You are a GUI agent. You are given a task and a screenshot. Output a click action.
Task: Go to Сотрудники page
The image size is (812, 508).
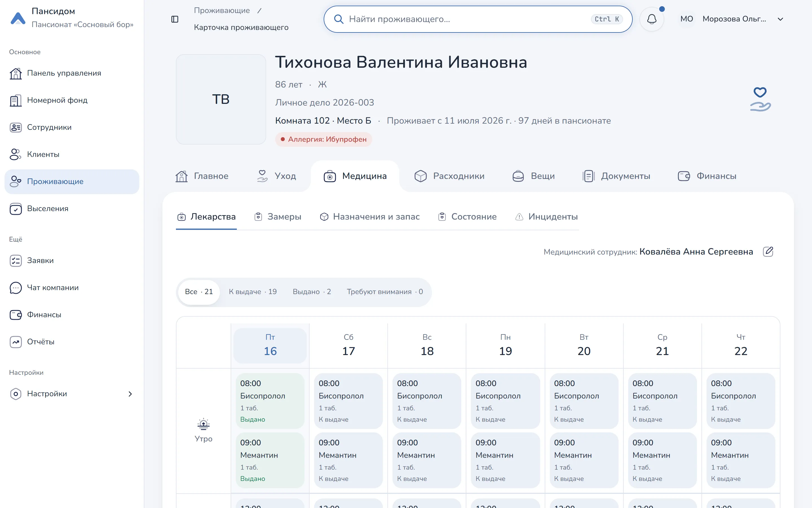tap(72, 127)
